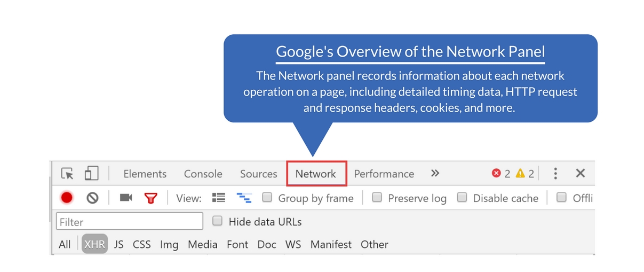Screen dimensions: 644x272
Task: Open the errors count indicator
Action: point(501,174)
